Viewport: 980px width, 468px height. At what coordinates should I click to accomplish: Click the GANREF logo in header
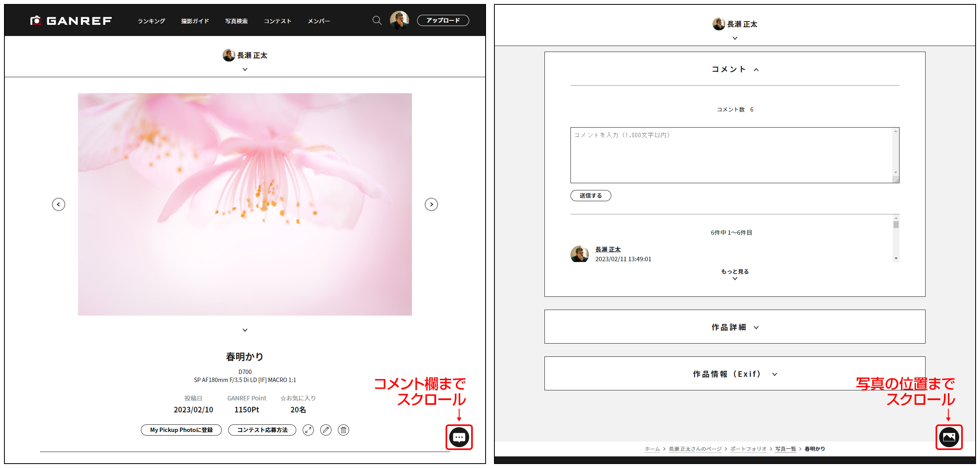click(x=71, y=20)
